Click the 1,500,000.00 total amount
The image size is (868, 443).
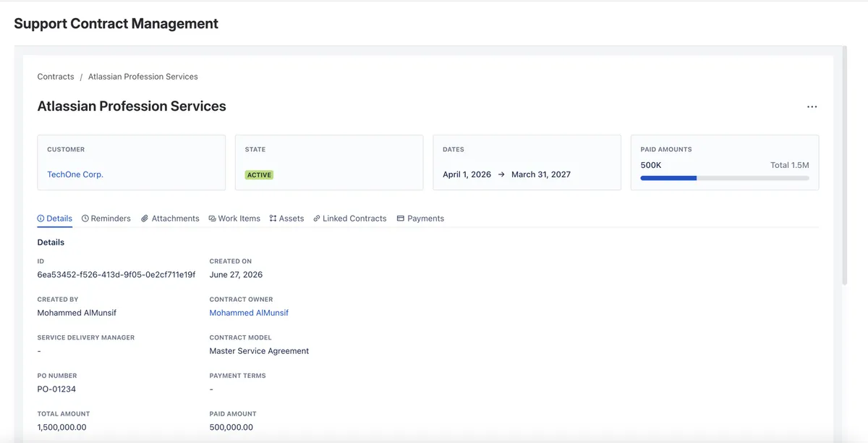point(61,427)
